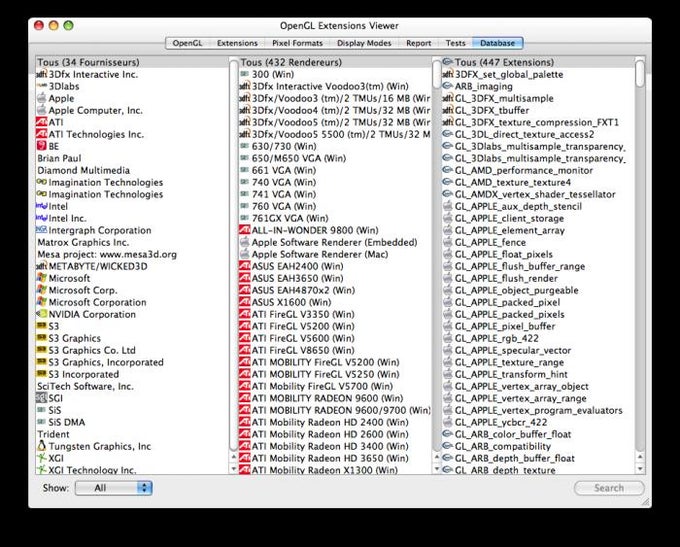This screenshot has width=680, height=547.
Task: Click the Apple Software Renderer (Mac) icon
Action: [245, 254]
